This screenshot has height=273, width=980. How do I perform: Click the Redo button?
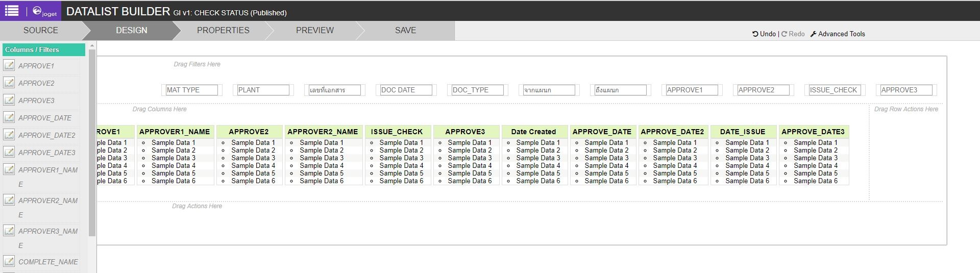pos(793,34)
